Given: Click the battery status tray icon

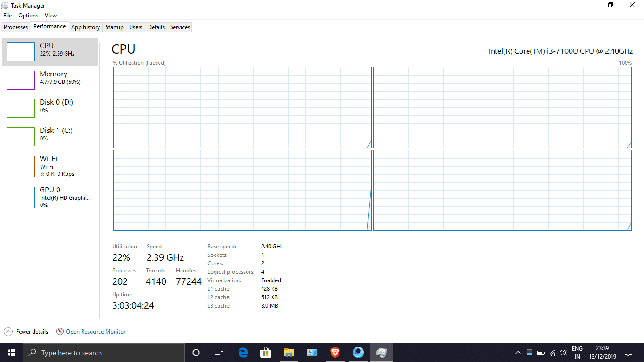Looking at the screenshot, I should click(x=541, y=353).
